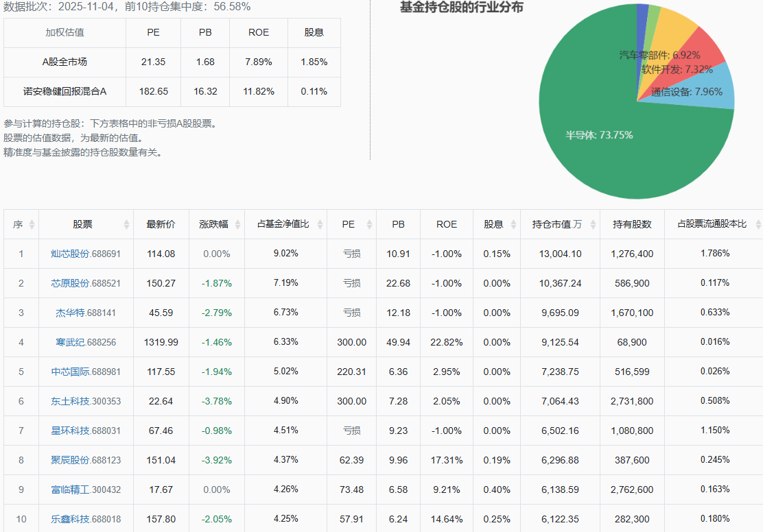The width and height of the screenshot is (763, 532).
Task: Open 东土科技 stock link
Action: coord(70,401)
